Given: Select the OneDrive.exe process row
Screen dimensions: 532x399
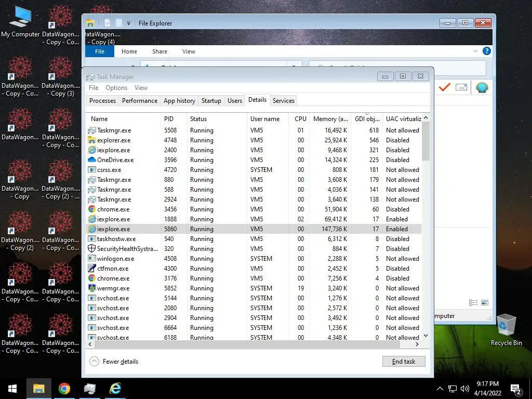Looking at the screenshot, I should 254,160.
